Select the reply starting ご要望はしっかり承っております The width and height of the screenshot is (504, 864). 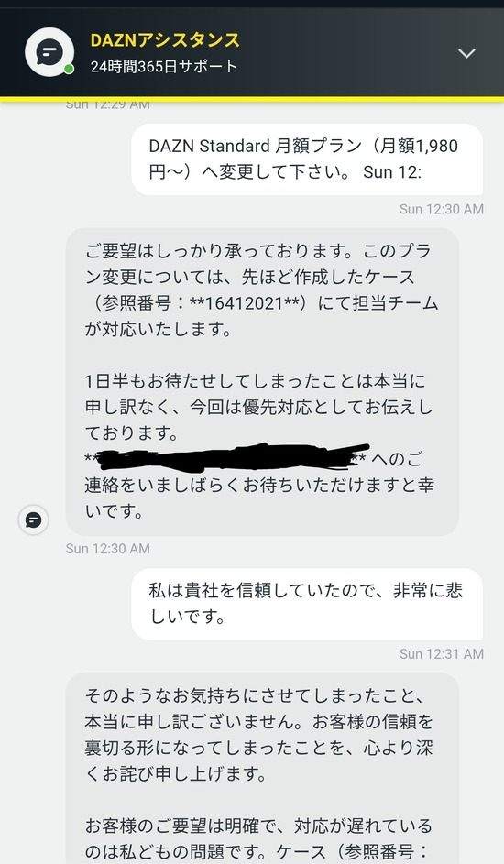[x=262, y=381]
